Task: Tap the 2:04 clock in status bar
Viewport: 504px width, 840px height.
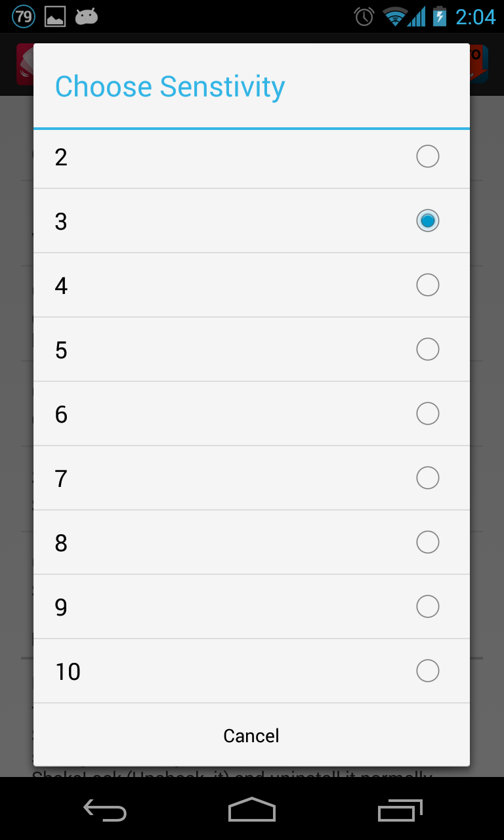Action: point(475,16)
